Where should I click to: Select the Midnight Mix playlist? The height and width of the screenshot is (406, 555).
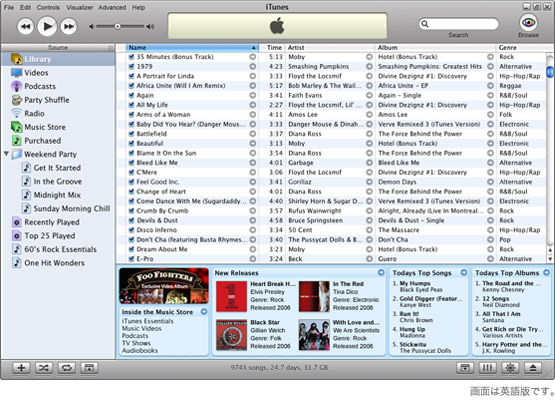click(x=58, y=195)
